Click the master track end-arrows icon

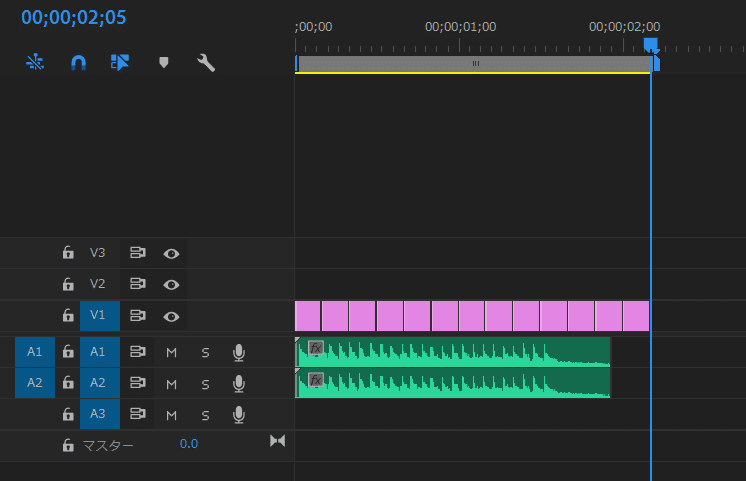[278, 441]
